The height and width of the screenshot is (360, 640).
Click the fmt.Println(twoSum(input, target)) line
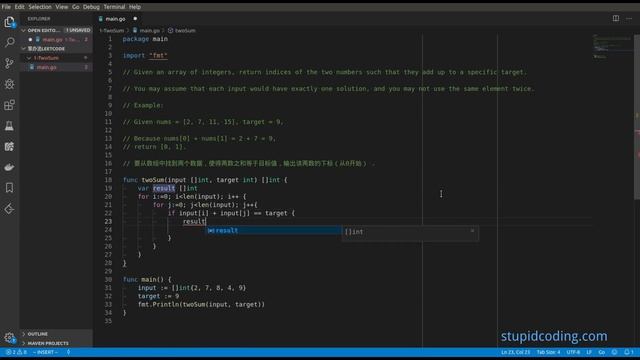tap(201, 304)
